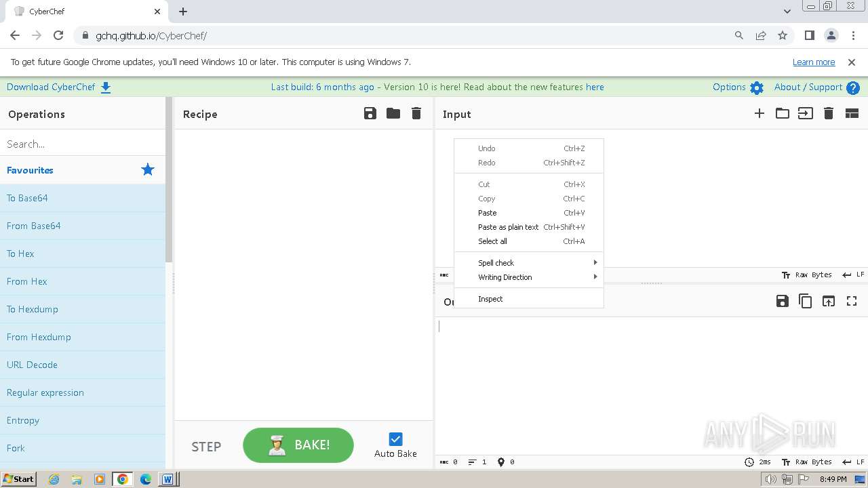
Task: Click the download arrow next to Download CyberChef
Action: pyautogui.click(x=106, y=87)
